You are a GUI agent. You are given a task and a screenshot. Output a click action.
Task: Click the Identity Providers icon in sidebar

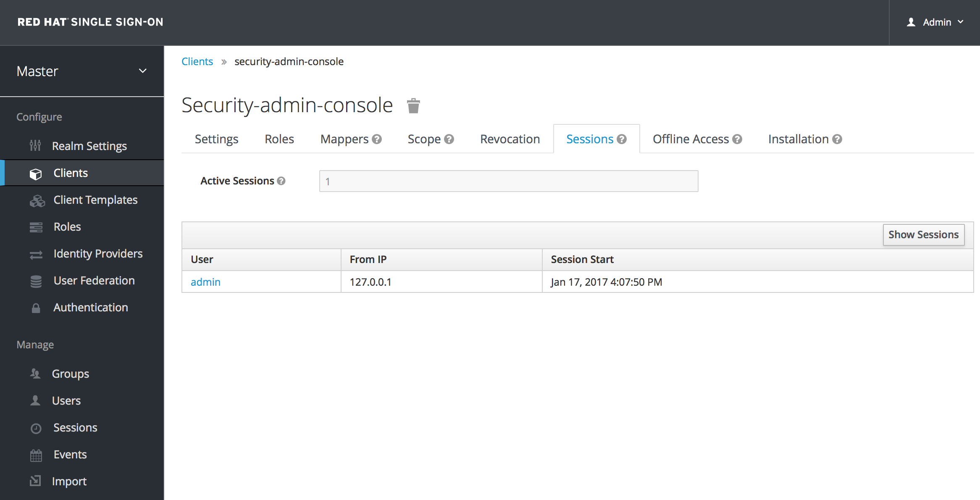35,253
